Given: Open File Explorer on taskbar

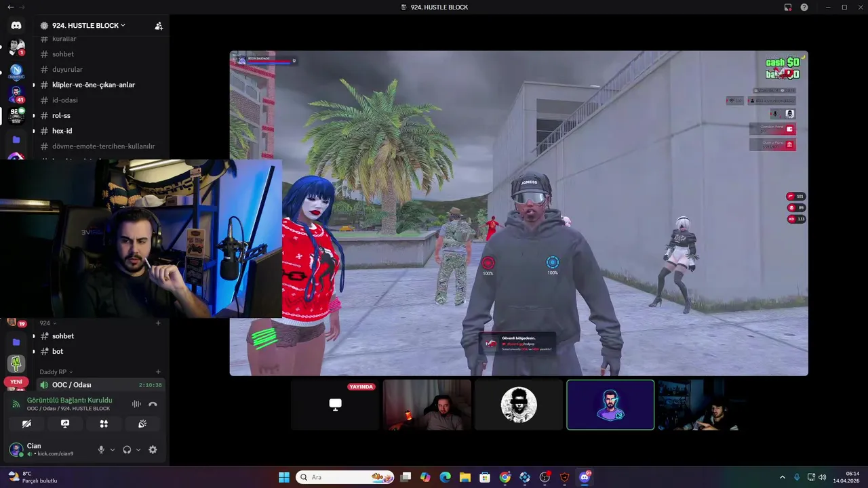Looking at the screenshot, I should [x=465, y=477].
